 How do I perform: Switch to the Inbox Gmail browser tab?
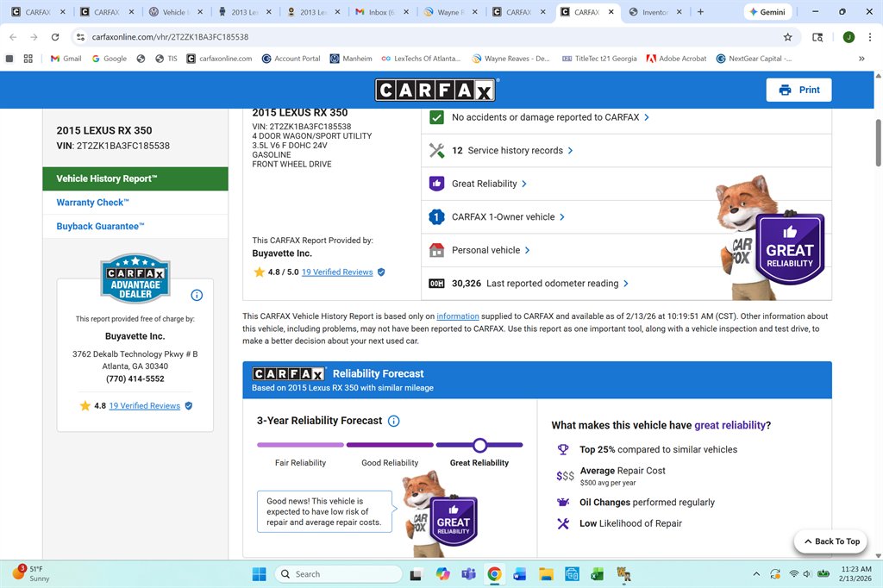382,12
